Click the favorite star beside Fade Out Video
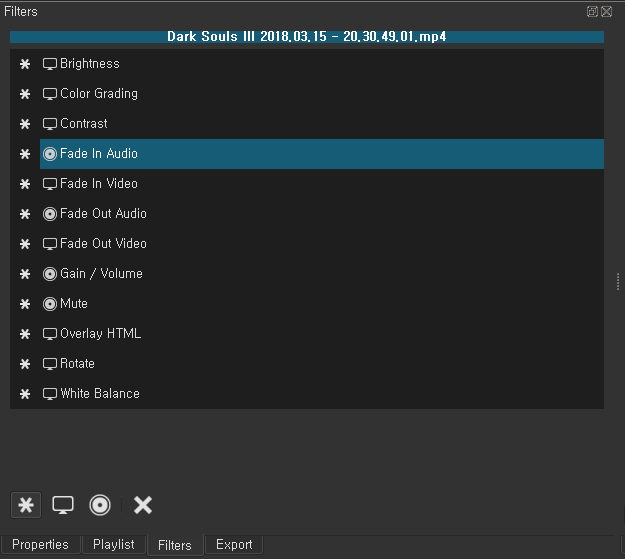Image resolution: width=625 pixels, height=559 pixels. (x=25, y=244)
